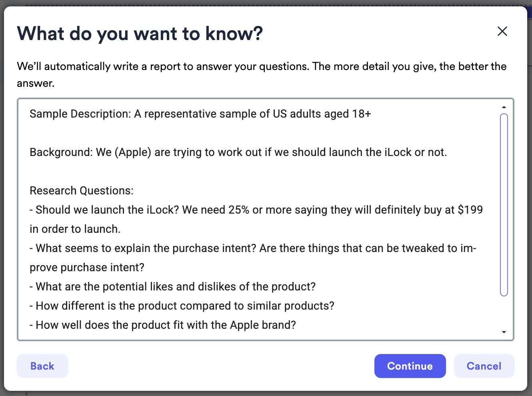Click the 'Research Questions:' line
Screen dimensions: 532x396
pyautogui.click(x=82, y=191)
